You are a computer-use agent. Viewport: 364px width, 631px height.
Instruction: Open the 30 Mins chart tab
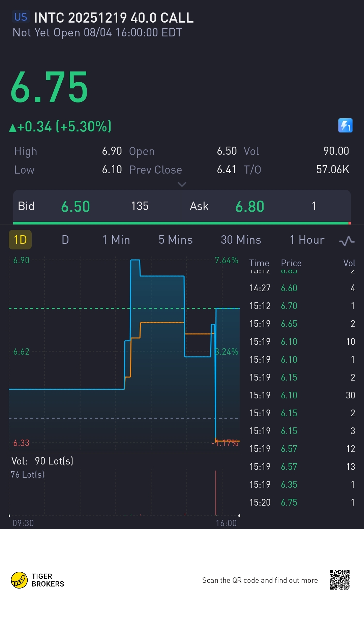tap(241, 240)
